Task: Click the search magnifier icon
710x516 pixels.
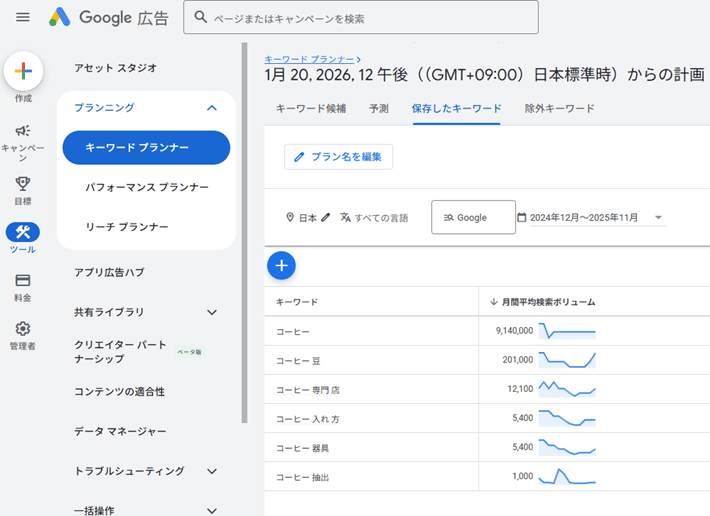Action: click(201, 17)
